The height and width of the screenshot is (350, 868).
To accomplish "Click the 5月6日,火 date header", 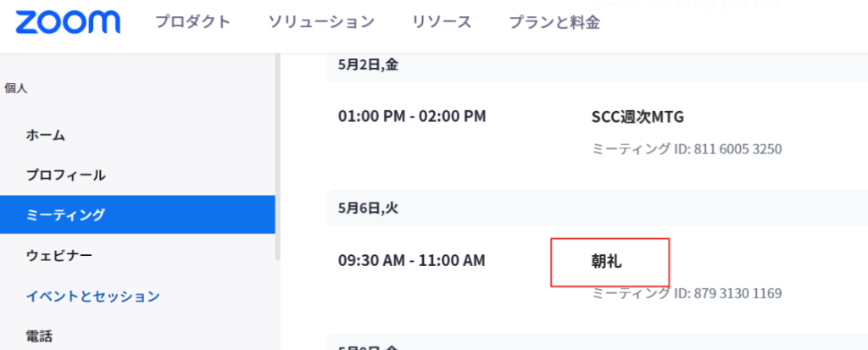I will coord(368,207).
